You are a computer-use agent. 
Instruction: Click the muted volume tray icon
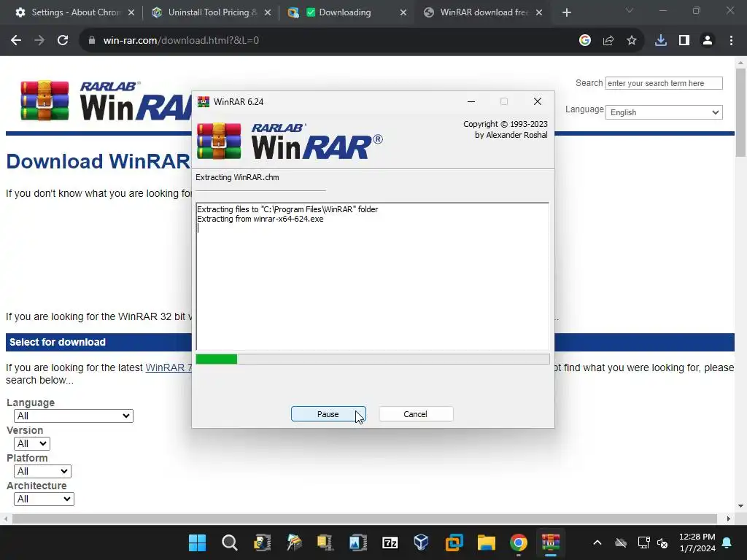[x=662, y=542]
